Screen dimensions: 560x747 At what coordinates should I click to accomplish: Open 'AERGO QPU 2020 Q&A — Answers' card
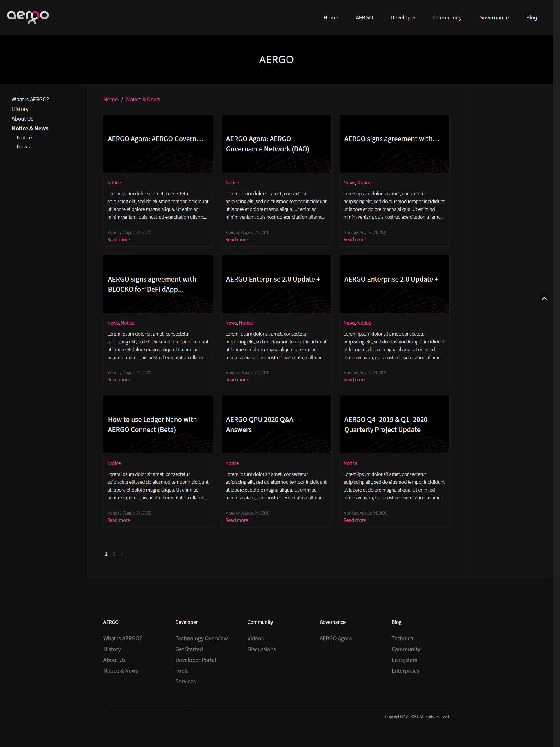[x=276, y=461]
